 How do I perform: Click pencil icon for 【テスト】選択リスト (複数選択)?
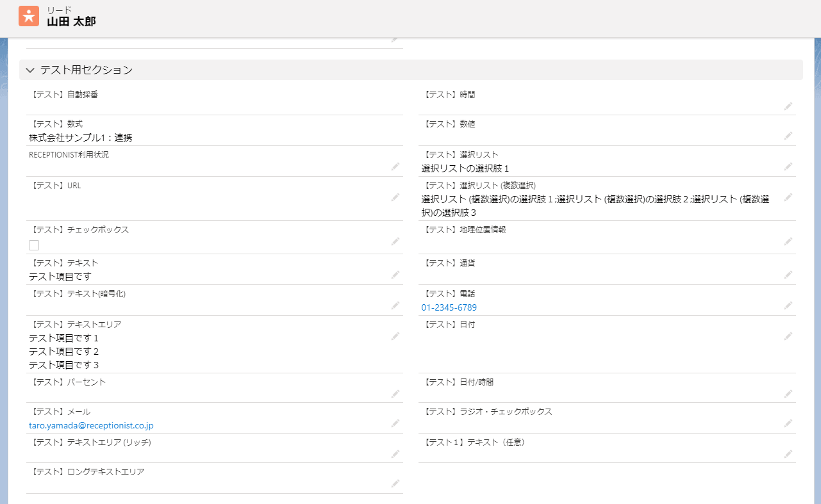coord(788,197)
